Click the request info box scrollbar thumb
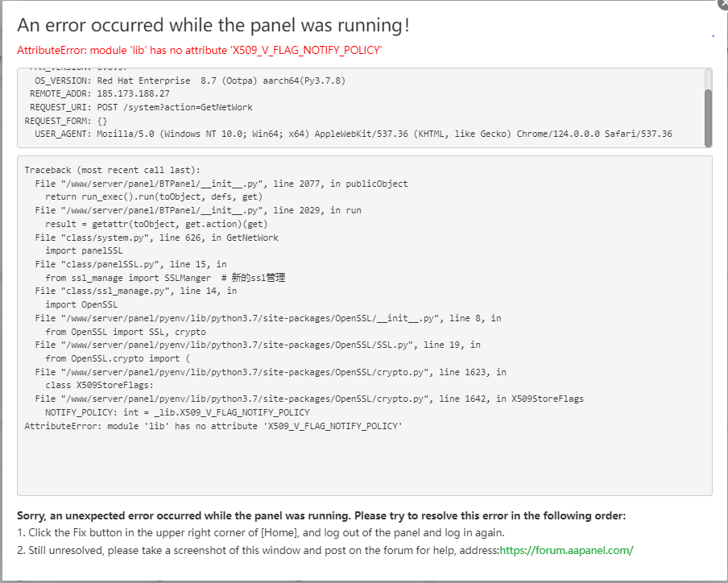This screenshot has width=728, height=583. pos(708,117)
